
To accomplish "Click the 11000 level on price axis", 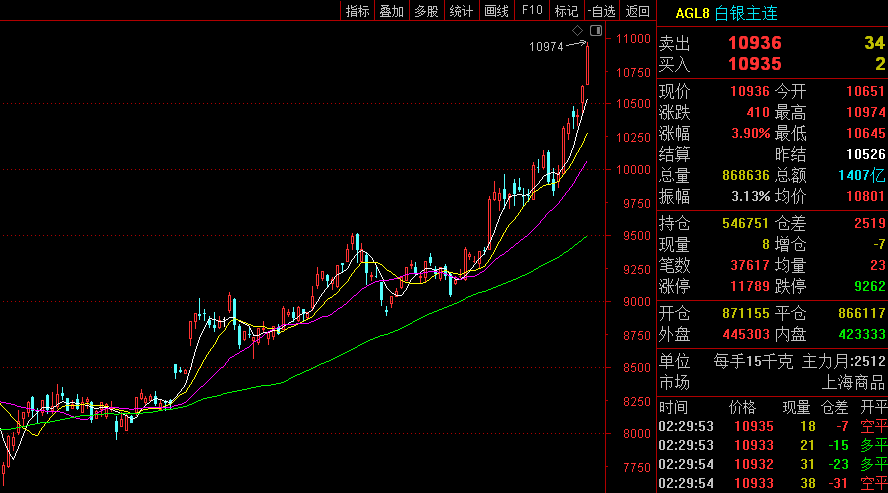I will pos(635,39).
